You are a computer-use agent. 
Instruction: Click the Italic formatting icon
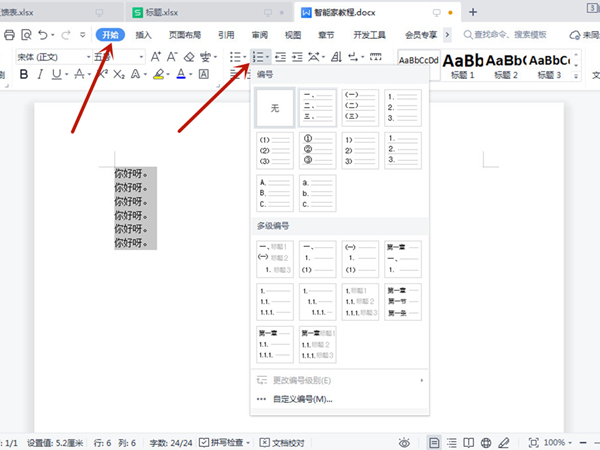(x=40, y=75)
